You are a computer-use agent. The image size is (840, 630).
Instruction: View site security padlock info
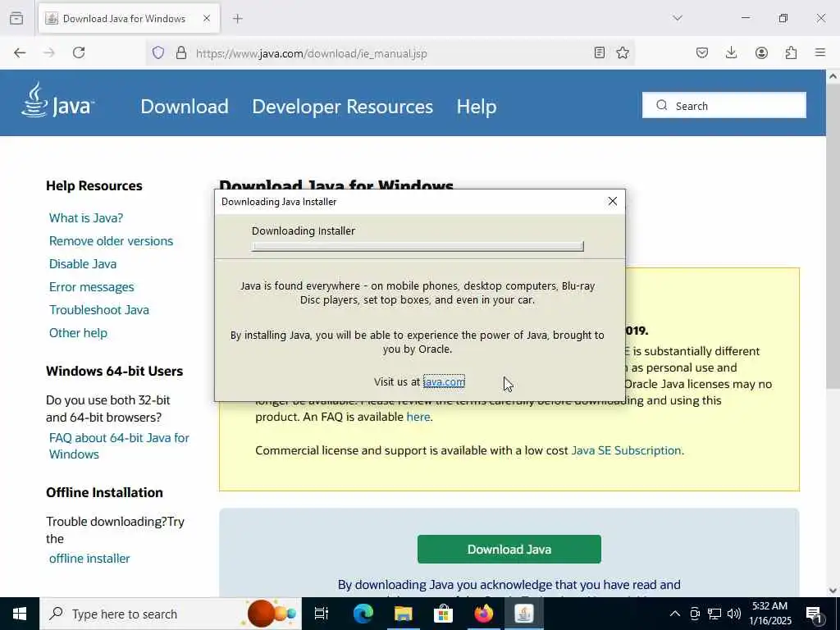click(x=181, y=52)
